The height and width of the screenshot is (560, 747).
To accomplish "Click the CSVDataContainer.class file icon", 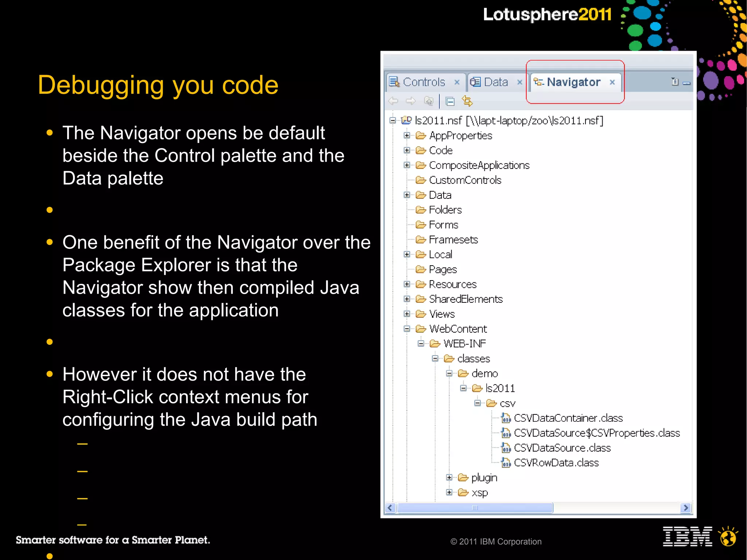I will [x=506, y=418].
